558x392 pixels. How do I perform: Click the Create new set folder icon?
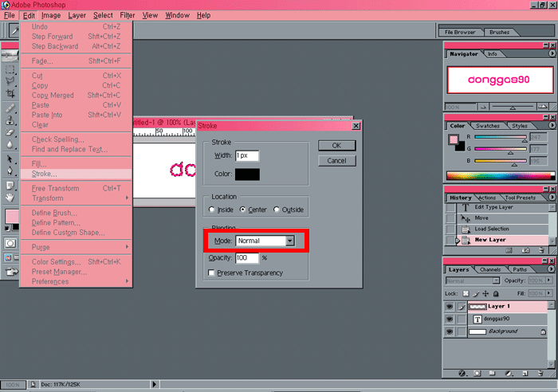point(492,373)
